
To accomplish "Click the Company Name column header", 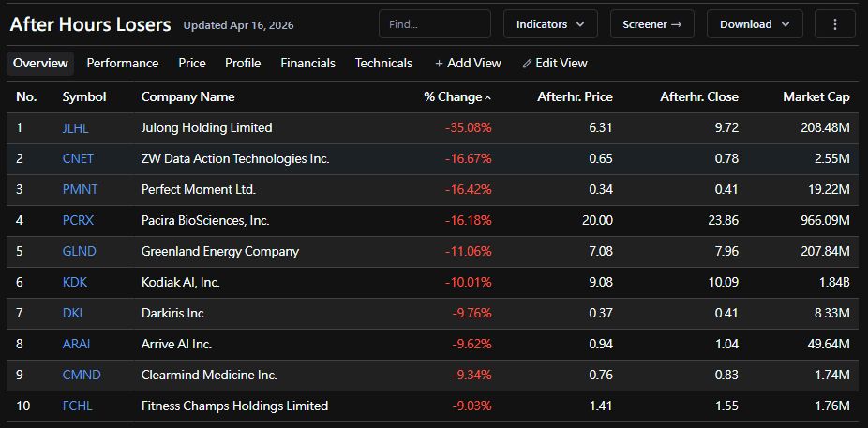I will tap(187, 96).
